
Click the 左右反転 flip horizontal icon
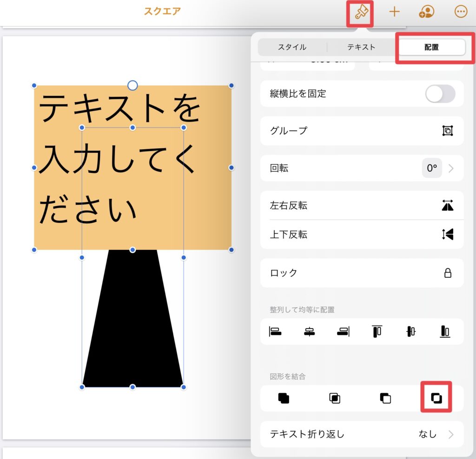(x=448, y=205)
